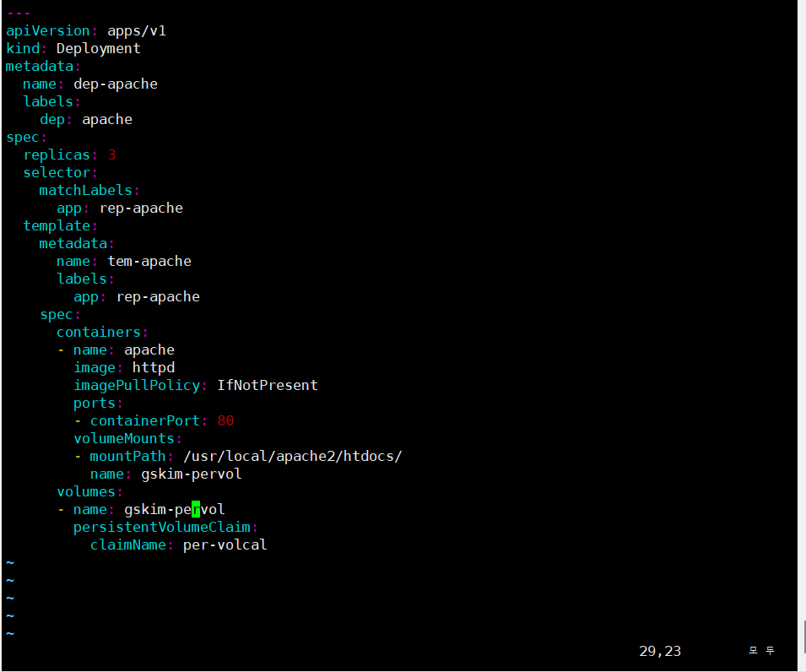Click rep-apache under template labels
806x672 pixels.
point(158,296)
